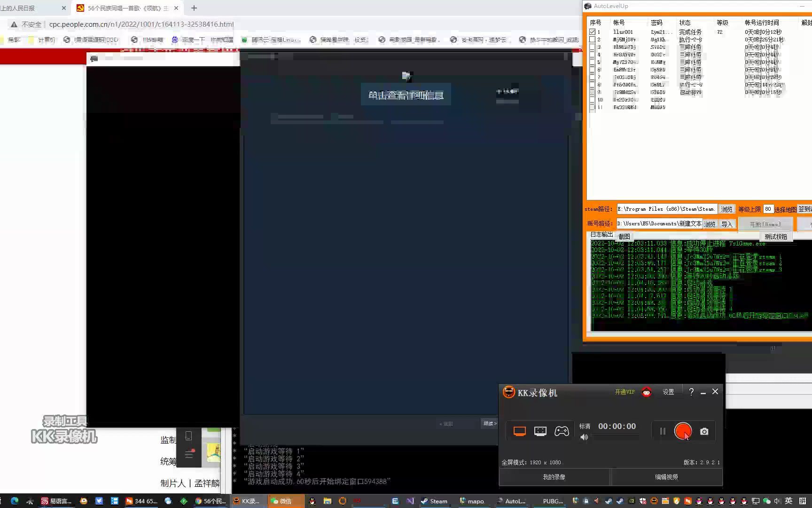Open 编辑视频 in KK recorder
The image size is (812, 508).
pos(666,477)
